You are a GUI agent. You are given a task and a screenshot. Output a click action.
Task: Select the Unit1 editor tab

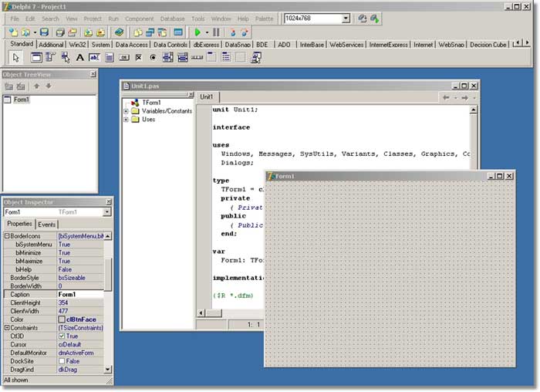[x=207, y=97]
